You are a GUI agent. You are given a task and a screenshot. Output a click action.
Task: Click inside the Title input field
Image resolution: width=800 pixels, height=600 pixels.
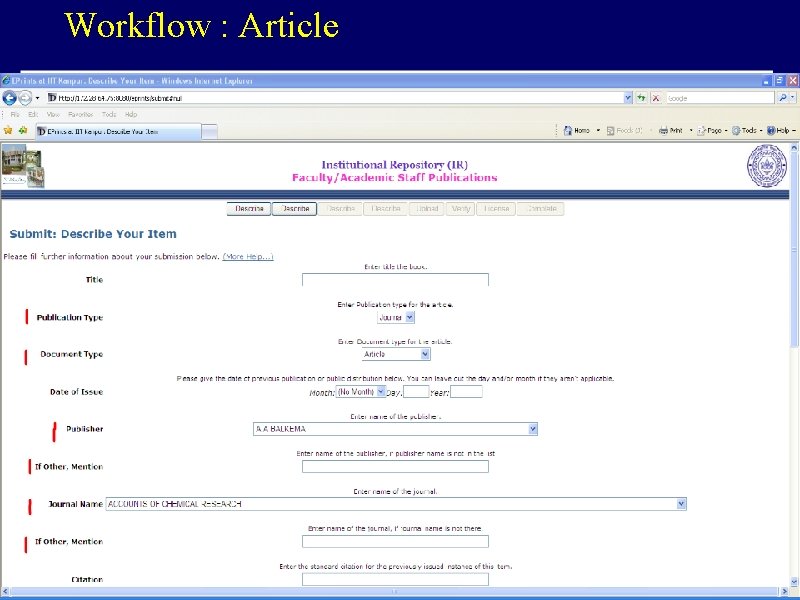(x=394, y=280)
